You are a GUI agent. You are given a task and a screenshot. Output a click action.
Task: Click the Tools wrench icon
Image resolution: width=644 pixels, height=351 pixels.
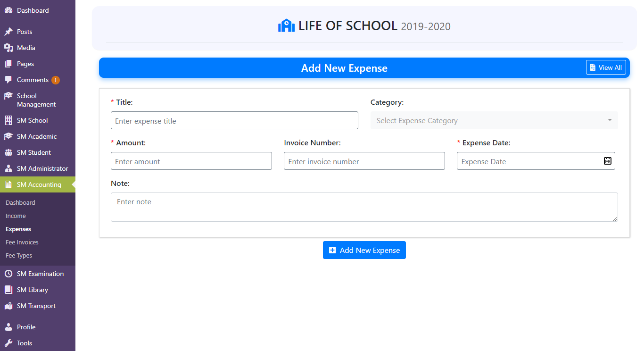[8, 343]
